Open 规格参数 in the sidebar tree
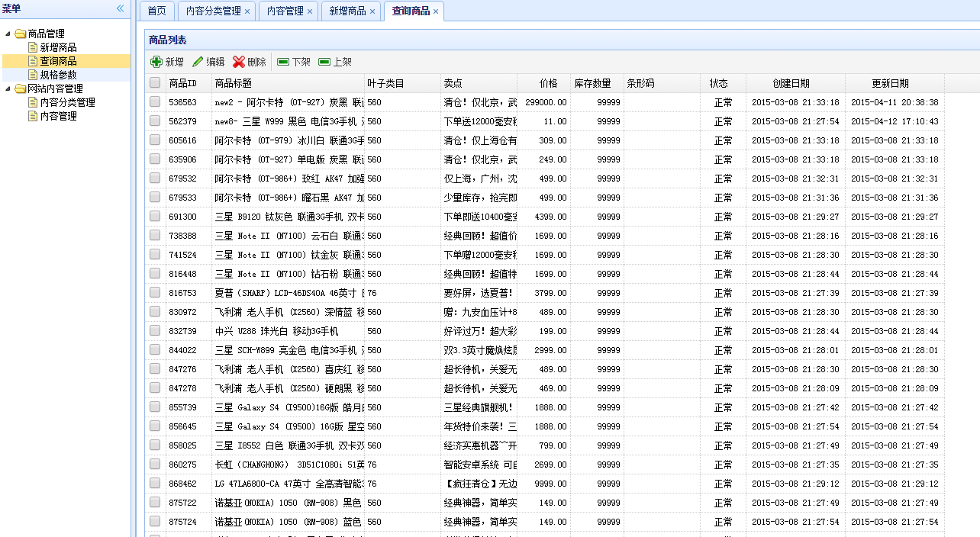This screenshot has width=980, height=537. (x=58, y=75)
